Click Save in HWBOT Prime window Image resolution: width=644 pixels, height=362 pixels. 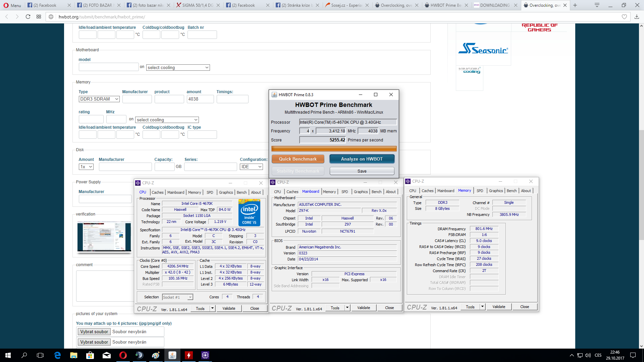(362, 171)
